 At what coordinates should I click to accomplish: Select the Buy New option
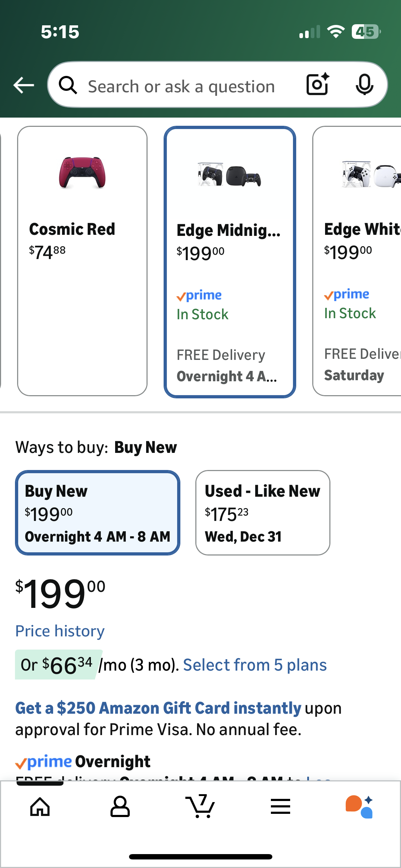[x=97, y=513]
